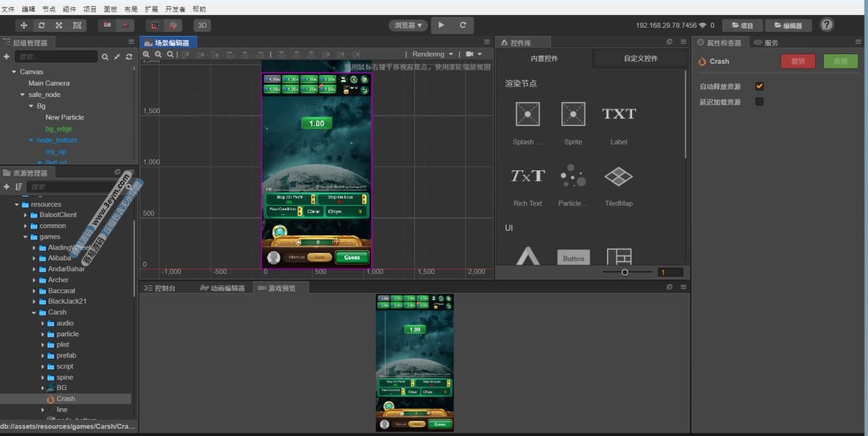Image resolution: width=868 pixels, height=436 pixels.
Task: Open the Rendering dropdown in scene editor
Action: point(433,54)
